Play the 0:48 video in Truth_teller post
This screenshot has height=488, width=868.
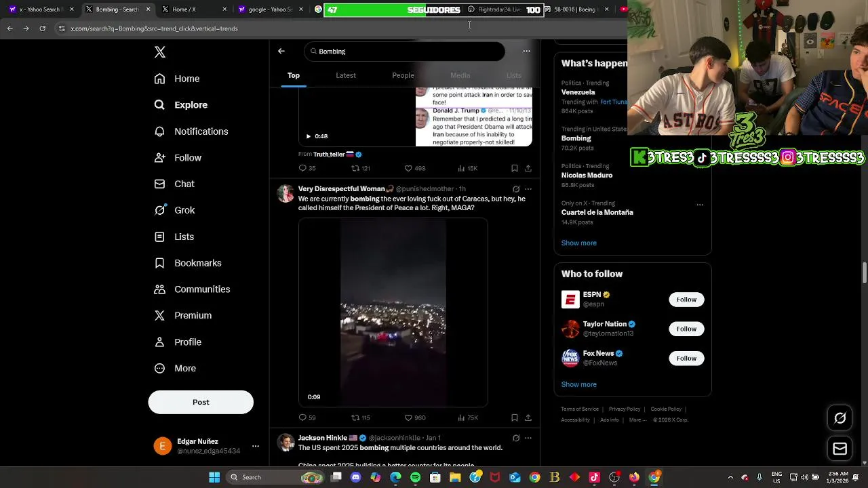click(309, 136)
